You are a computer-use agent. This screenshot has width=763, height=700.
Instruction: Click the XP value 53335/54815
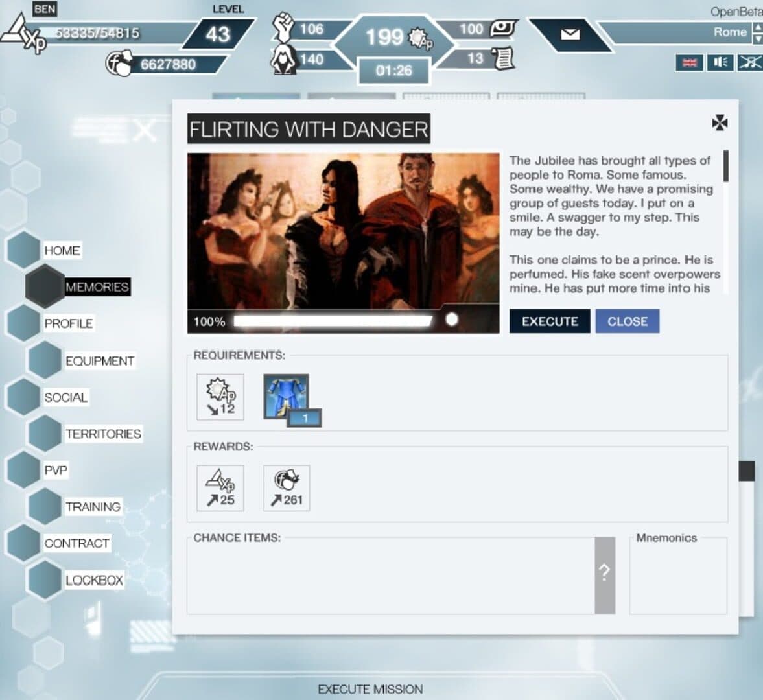pyautogui.click(x=97, y=33)
